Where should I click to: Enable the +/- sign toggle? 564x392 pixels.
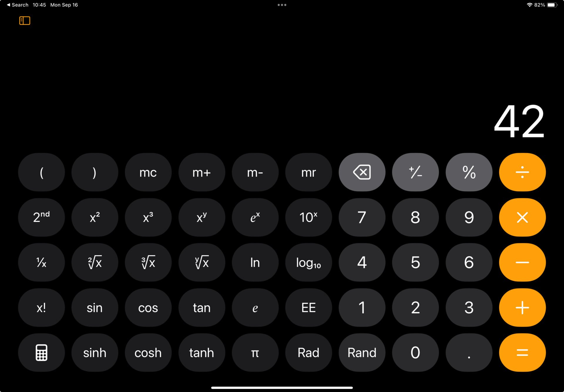(x=415, y=172)
